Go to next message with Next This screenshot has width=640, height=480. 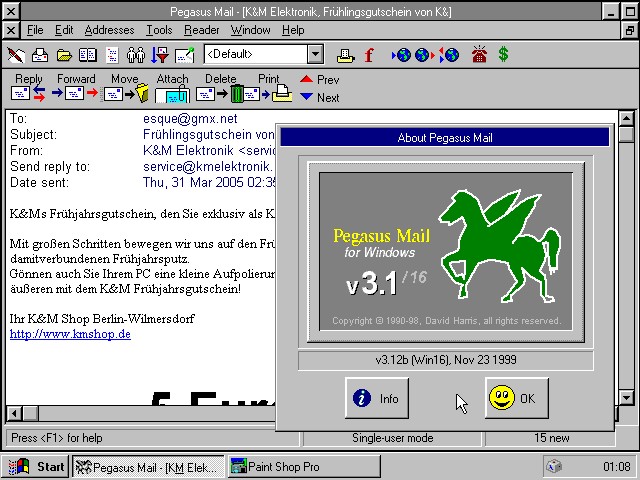click(320, 98)
